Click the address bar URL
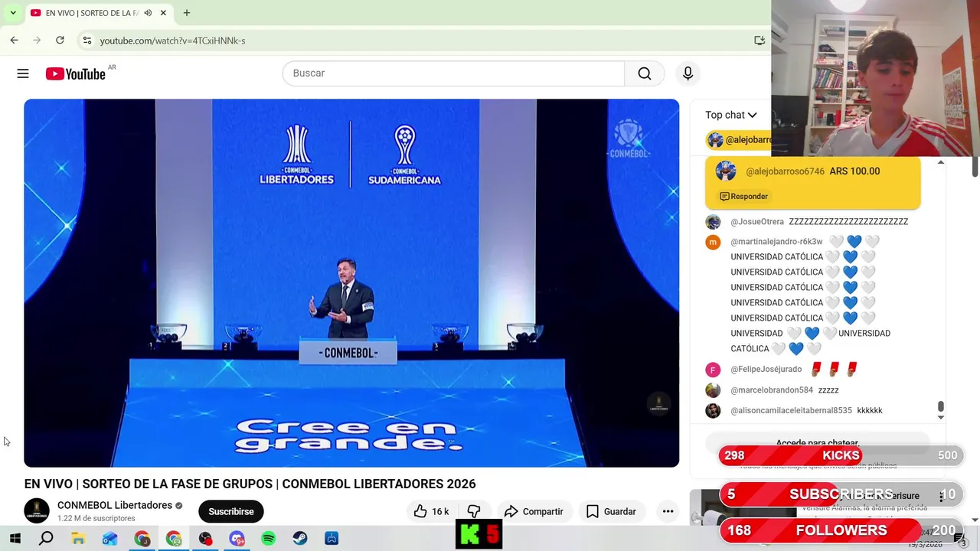The width and height of the screenshot is (980, 551). (x=172, y=41)
